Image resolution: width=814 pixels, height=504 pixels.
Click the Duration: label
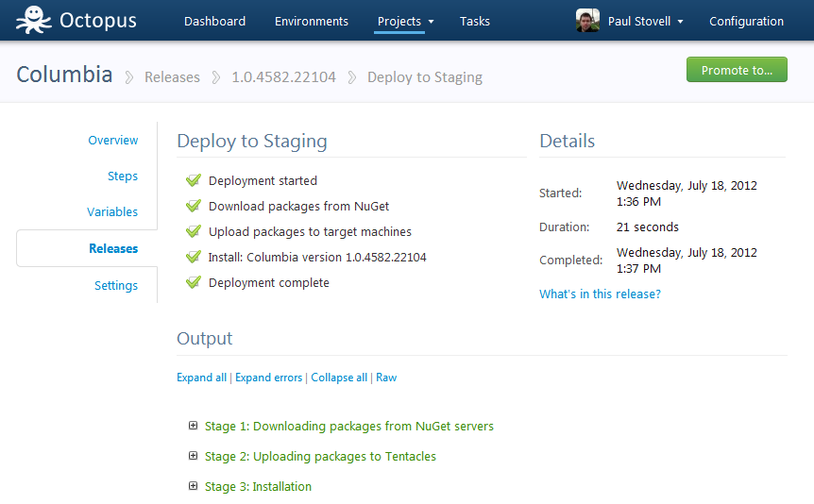tap(565, 227)
